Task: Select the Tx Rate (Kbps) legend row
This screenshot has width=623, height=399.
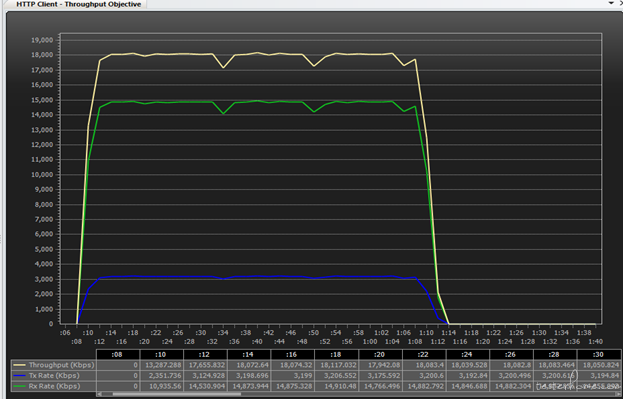Action: click(54, 376)
